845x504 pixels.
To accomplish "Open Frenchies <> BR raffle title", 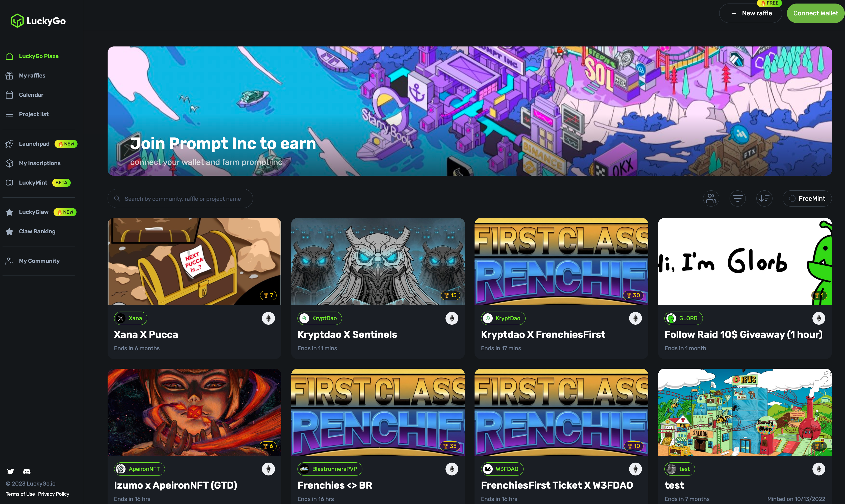I will click(335, 485).
